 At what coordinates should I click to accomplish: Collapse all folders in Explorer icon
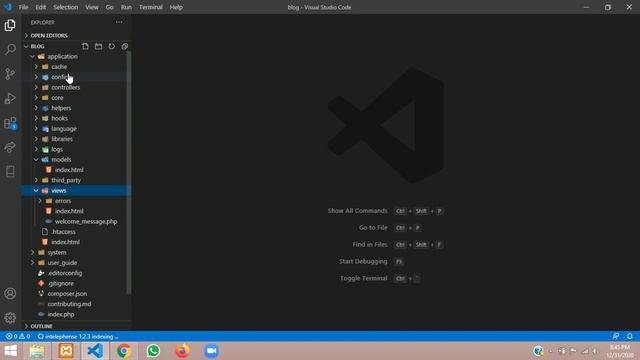pos(125,46)
